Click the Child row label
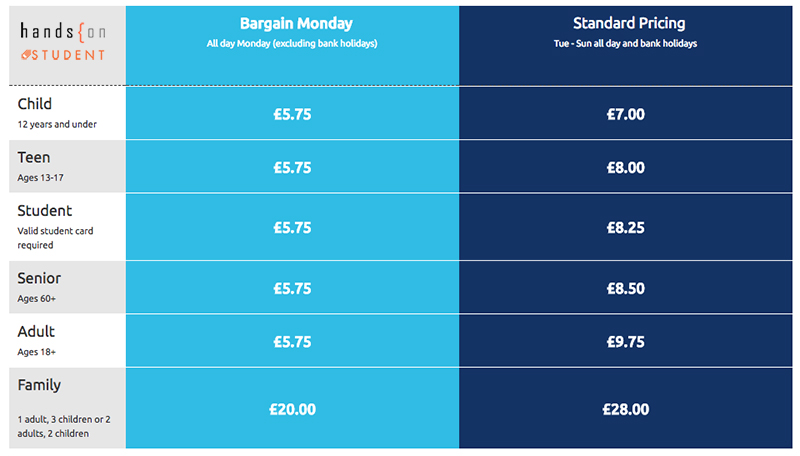Viewport: 800px width, 456px height. 35,104
